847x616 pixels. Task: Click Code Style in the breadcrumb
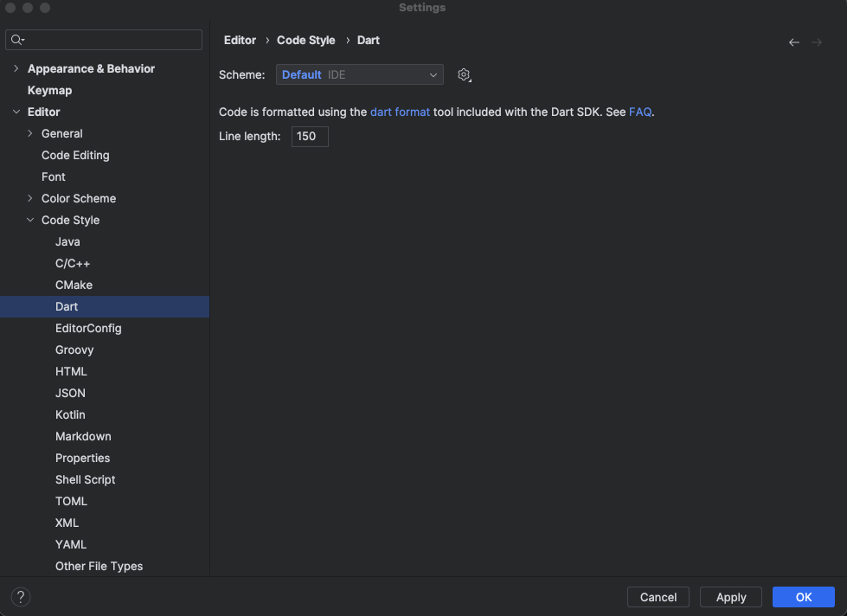pos(305,41)
